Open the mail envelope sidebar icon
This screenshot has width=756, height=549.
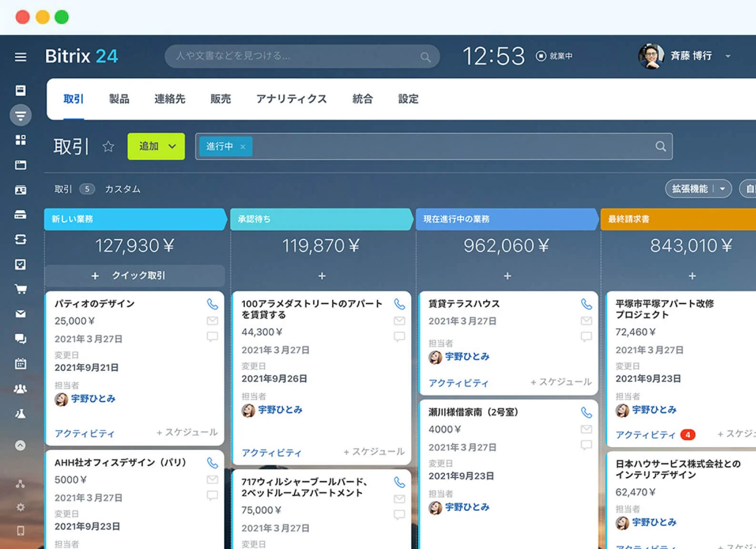point(20,314)
